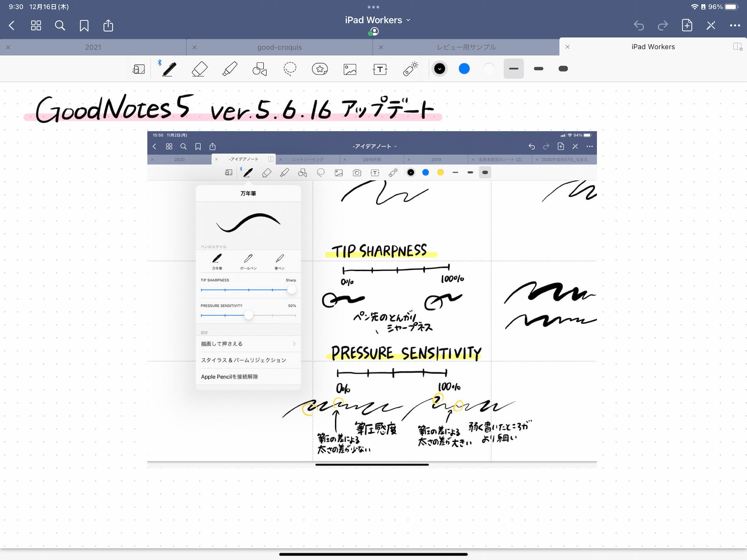Tap the home indicator bar

point(373,554)
